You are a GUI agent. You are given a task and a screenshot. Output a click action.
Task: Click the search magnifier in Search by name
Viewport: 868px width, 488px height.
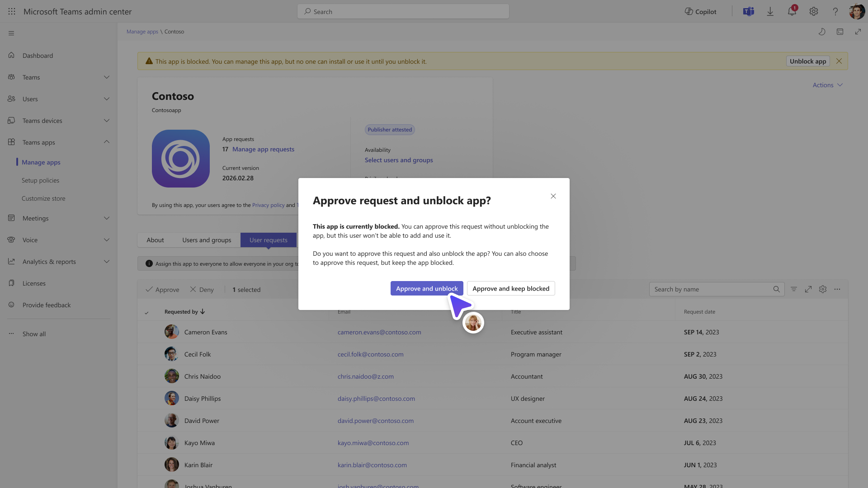click(x=777, y=289)
